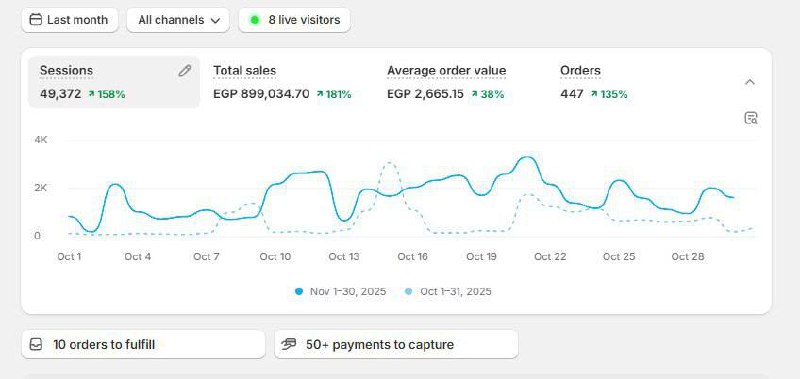Open the Last month date range picker
This screenshot has width=800, height=379.
click(70, 20)
